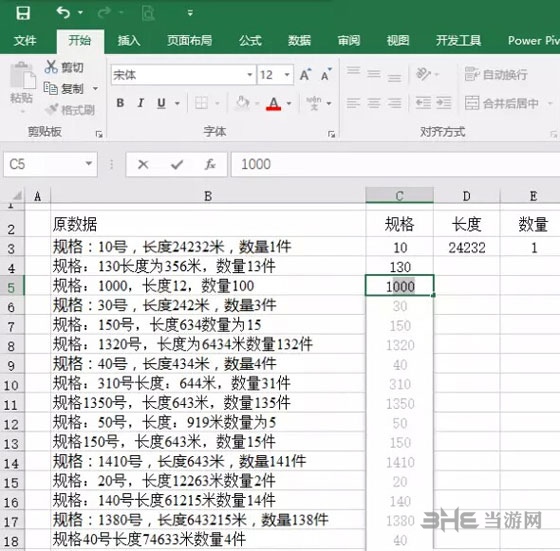Select row 8 header
Image resolution: width=560 pixels, height=551 pixels.
[11, 346]
